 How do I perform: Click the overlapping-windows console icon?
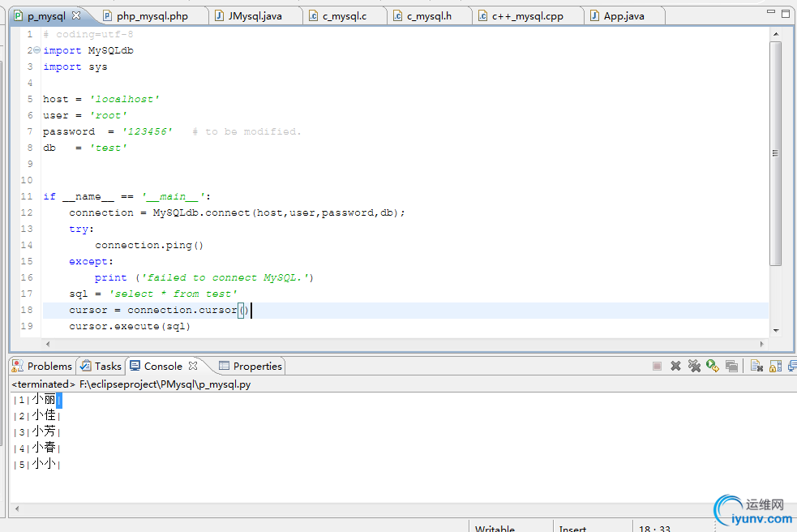(731, 367)
